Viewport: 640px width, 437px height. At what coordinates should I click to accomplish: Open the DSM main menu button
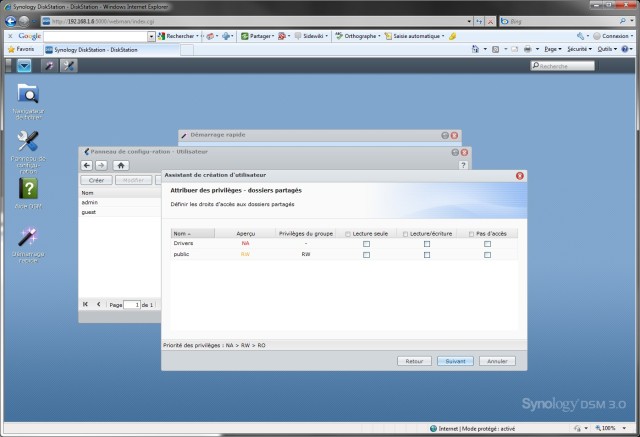coord(24,66)
